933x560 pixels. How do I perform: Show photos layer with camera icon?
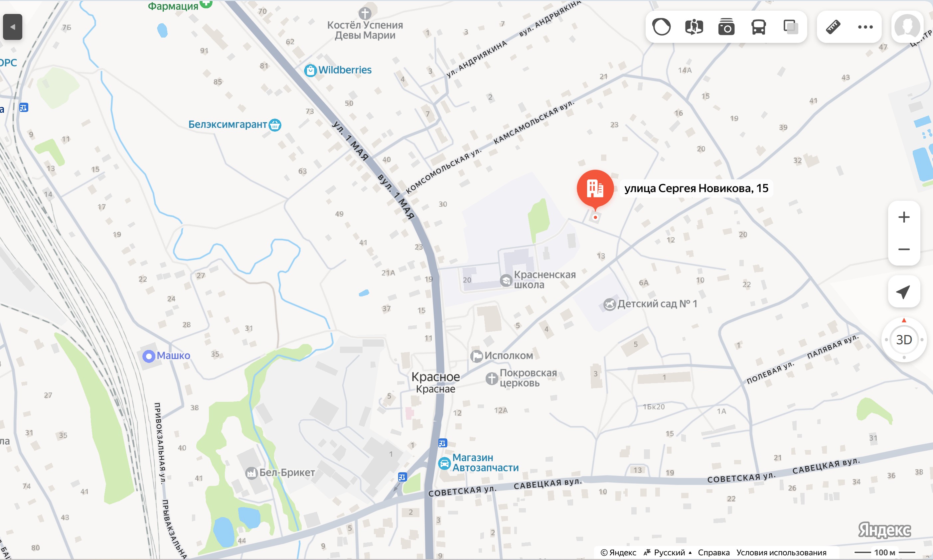tap(726, 27)
